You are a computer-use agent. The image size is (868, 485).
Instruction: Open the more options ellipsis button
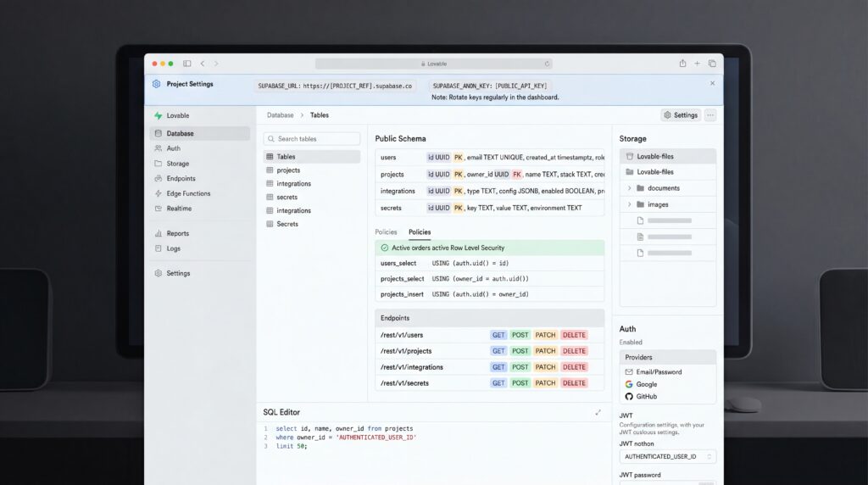(710, 115)
